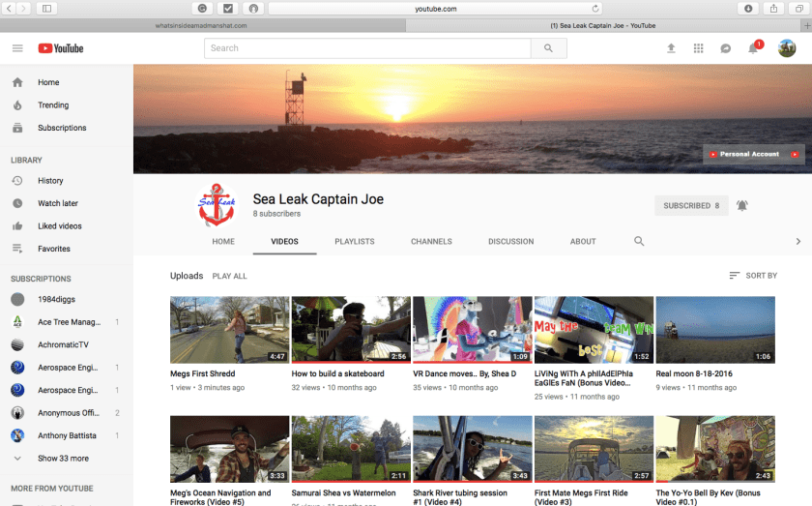Toggle the channel notification bell
Screen dimensions: 812x506
[x=742, y=206]
